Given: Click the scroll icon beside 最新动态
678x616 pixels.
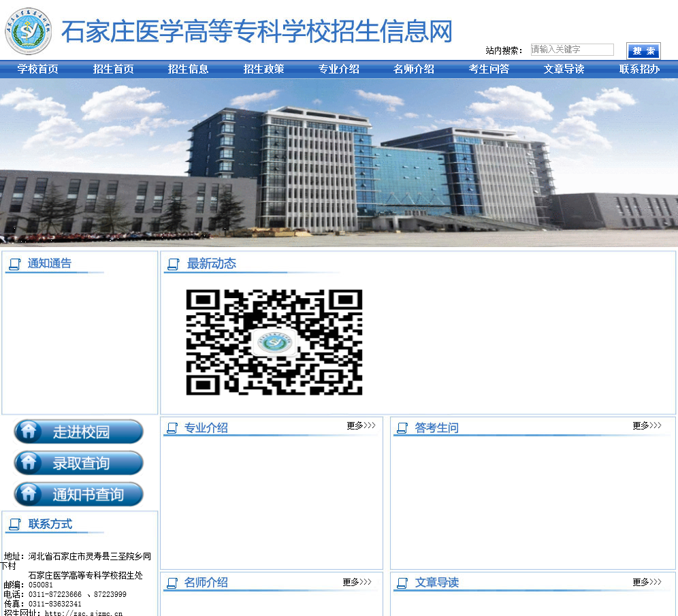Looking at the screenshot, I should (x=174, y=264).
